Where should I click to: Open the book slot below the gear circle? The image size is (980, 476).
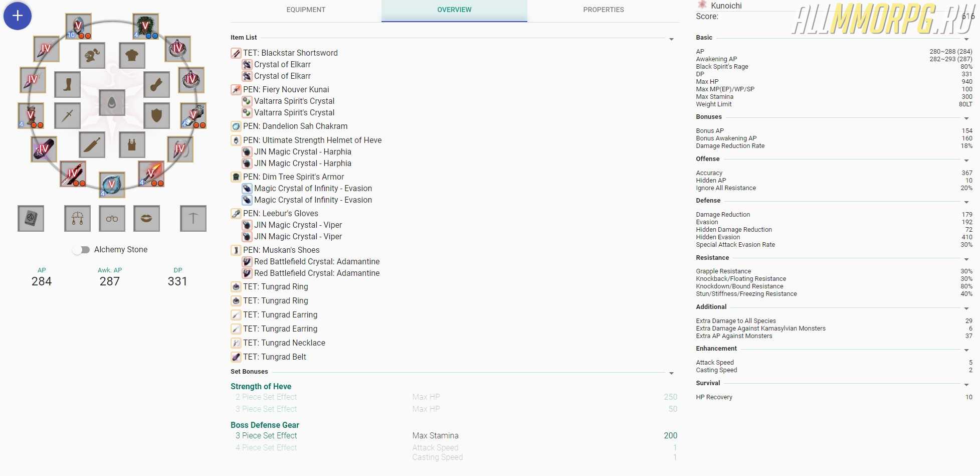point(31,218)
